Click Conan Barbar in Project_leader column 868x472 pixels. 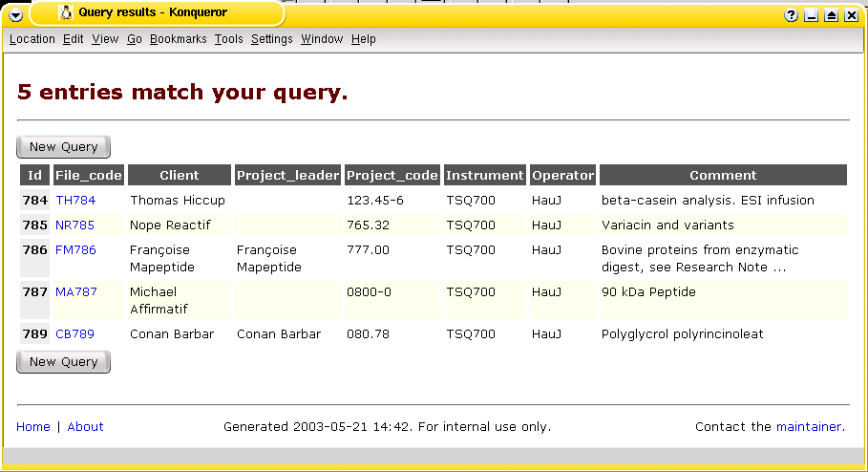279,334
